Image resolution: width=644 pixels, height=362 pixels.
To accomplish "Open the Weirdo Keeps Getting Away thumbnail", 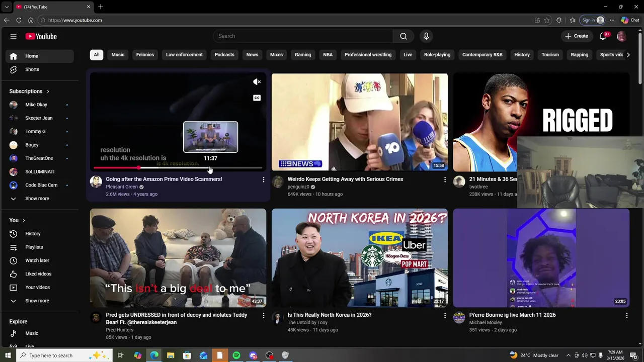I will tap(359, 122).
